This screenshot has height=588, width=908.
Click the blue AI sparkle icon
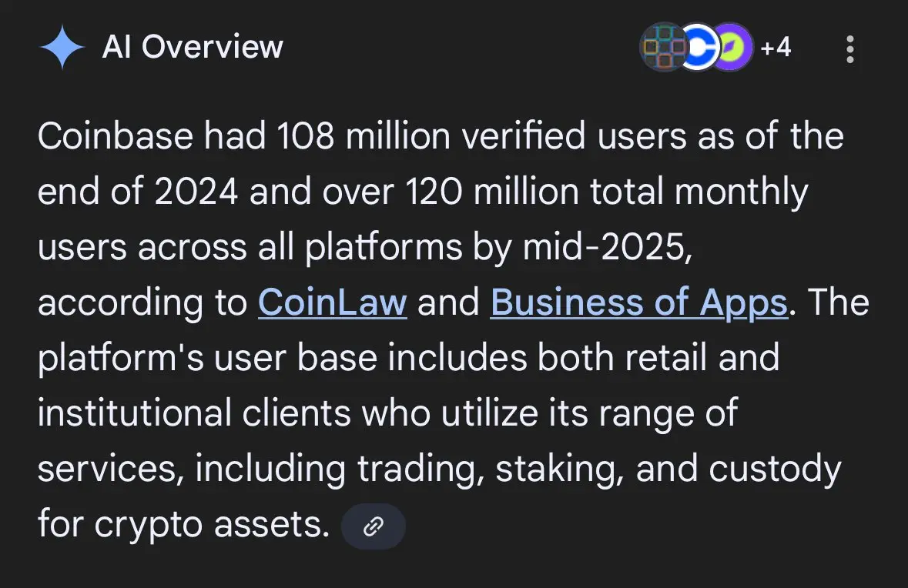pyautogui.click(x=62, y=48)
